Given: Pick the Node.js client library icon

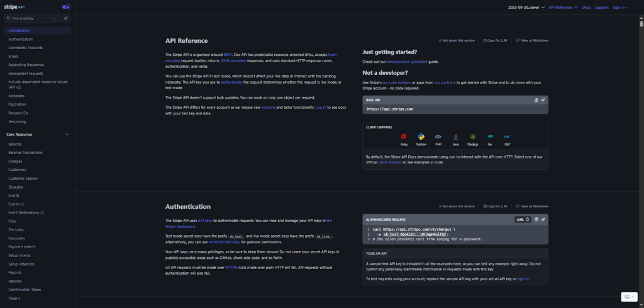Looking at the screenshot, I should click(x=472, y=138).
